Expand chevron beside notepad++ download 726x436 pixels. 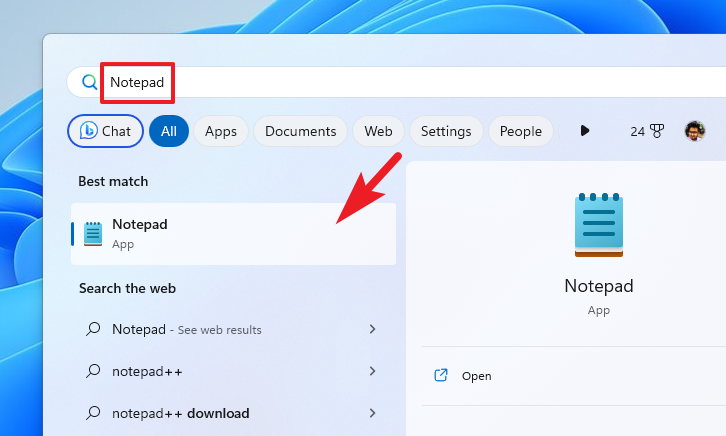point(372,413)
